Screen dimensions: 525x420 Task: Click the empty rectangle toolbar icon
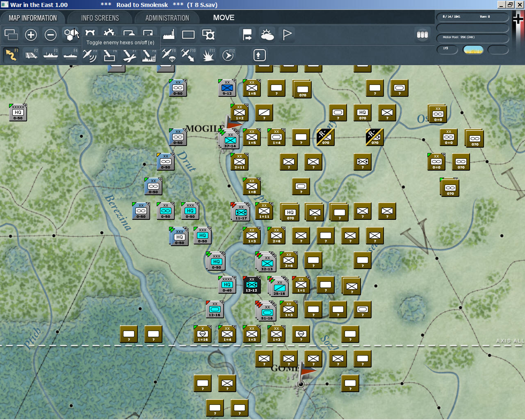(x=188, y=35)
